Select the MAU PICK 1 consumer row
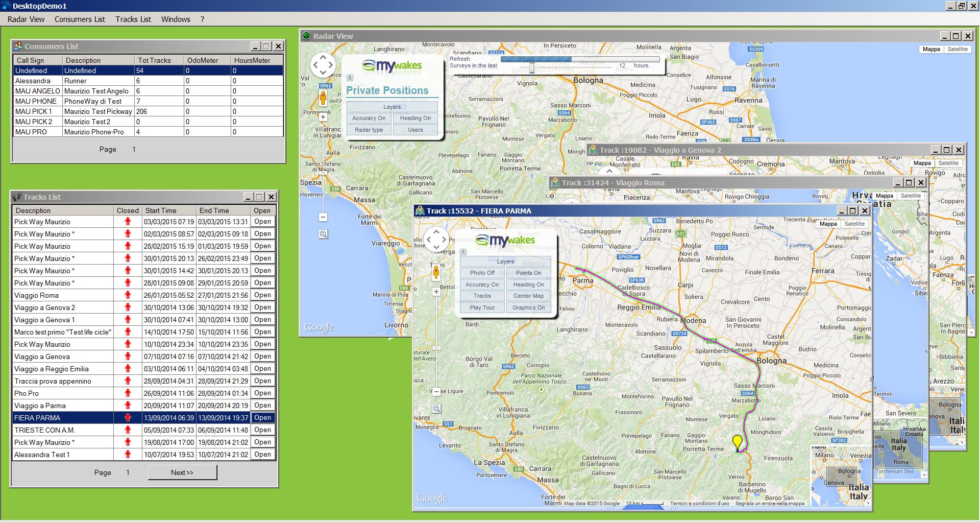Image resolution: width=980 pixels, height=523 pixels. 148,111
